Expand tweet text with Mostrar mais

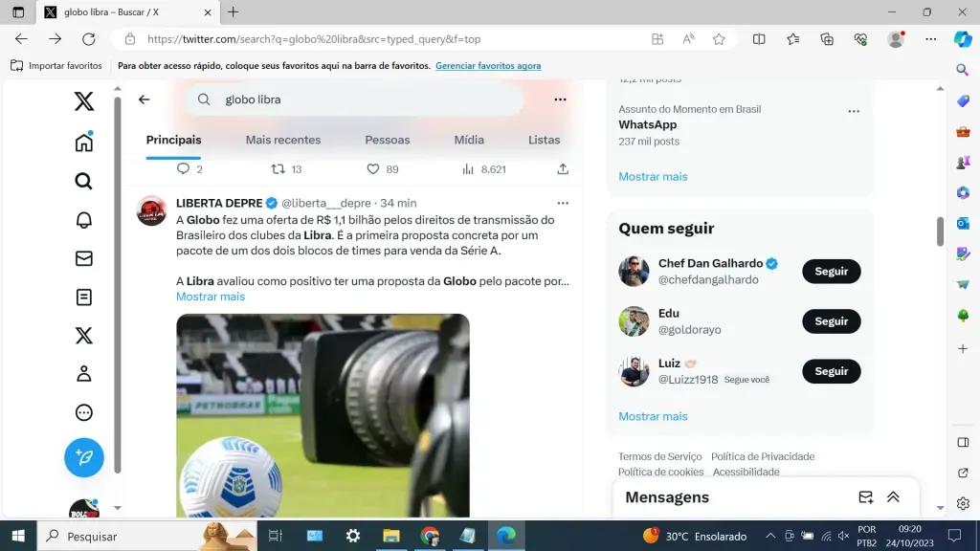(x=211, y=297)
